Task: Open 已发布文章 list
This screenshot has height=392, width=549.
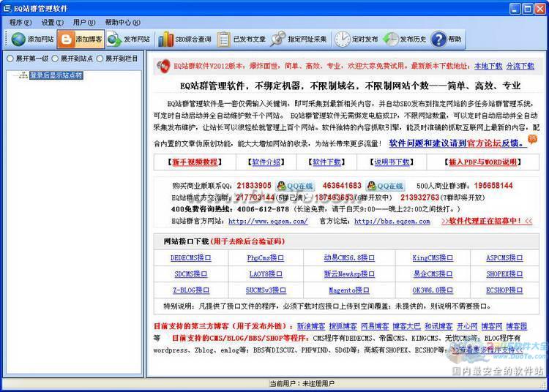Action: pos(224,39)
